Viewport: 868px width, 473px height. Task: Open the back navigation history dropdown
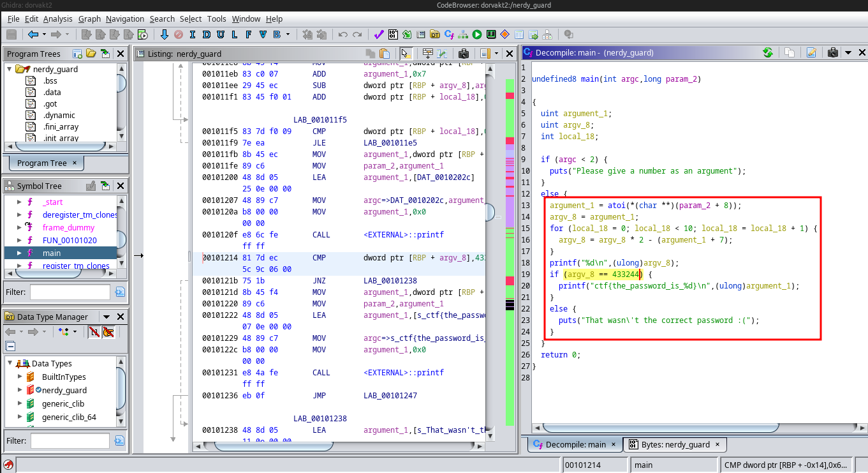point(44,34)
